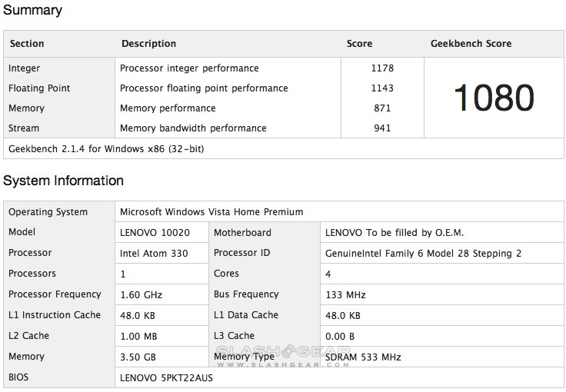Select the Integer score value 1178
This screenshot has width=566, height=392.
pos(382,68)
